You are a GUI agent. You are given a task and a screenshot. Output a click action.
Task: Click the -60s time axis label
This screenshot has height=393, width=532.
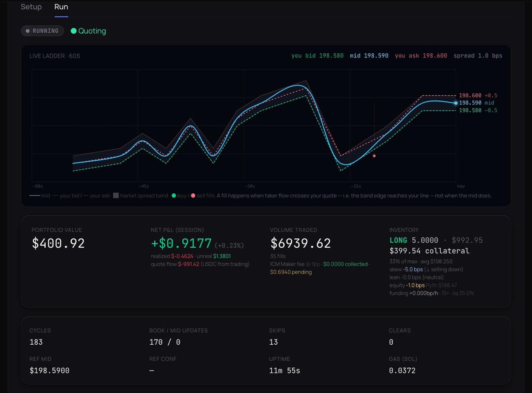38,186
